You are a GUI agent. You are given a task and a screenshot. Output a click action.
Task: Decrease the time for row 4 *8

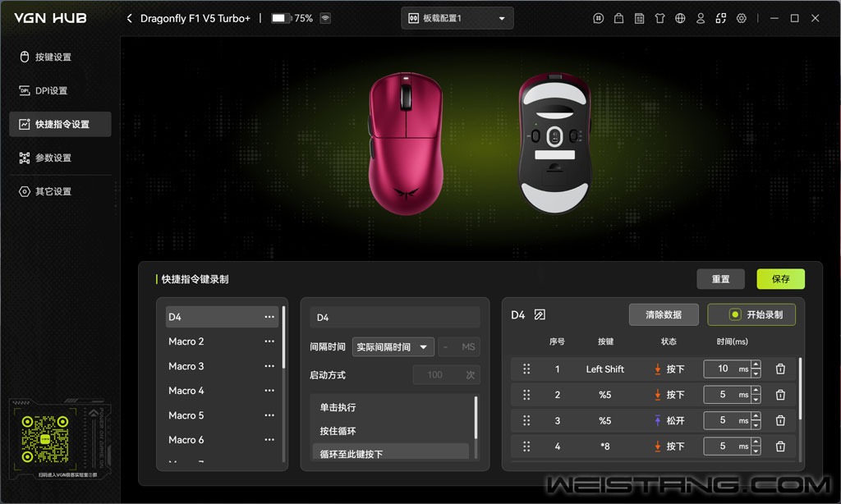pos(756,451)
